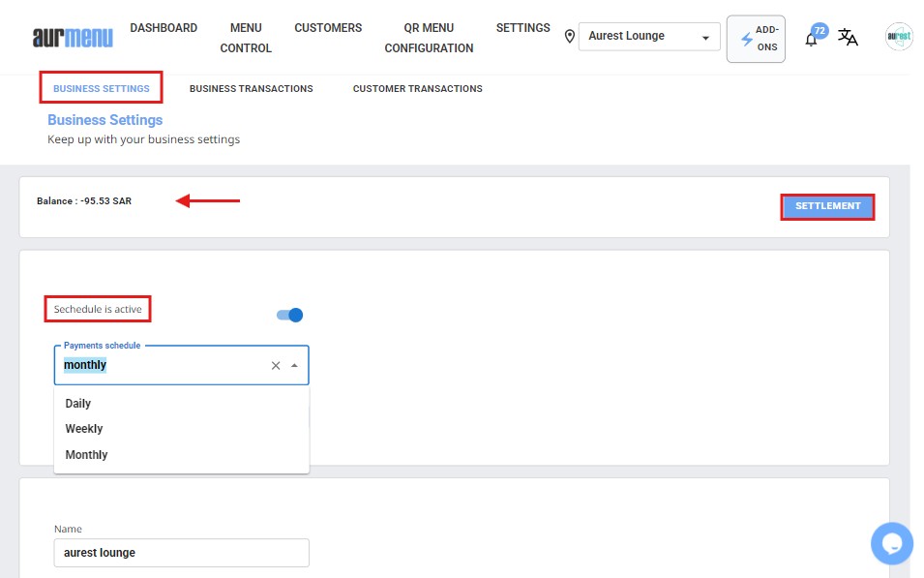Click the Name input field
Image resolution: width=924 pixels, height=578 pixels.
(181, 552)
